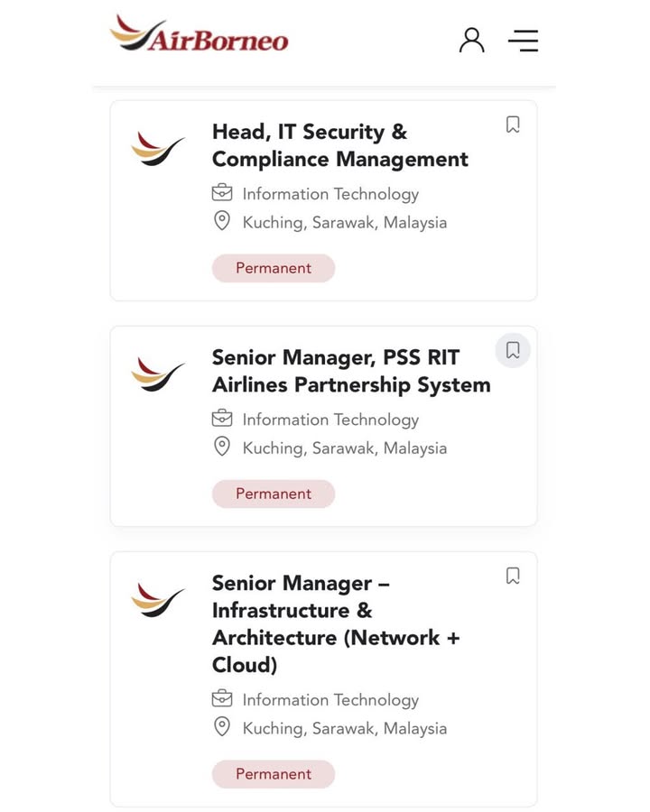Click location pin icon on Infrastructure card
The width and height of the screenshot is (650, 812).
pyautogui.click(x=222, y=727)
